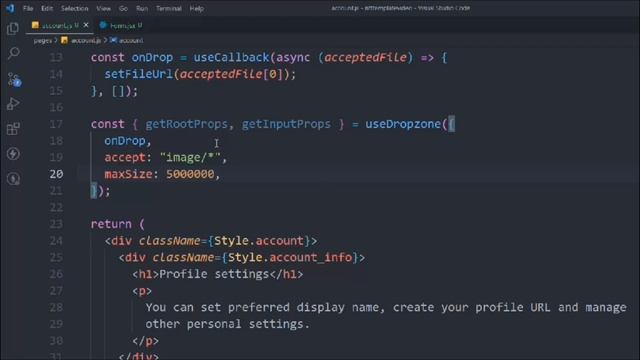Click on the text 'other personal settings.'

pos(227,324)
